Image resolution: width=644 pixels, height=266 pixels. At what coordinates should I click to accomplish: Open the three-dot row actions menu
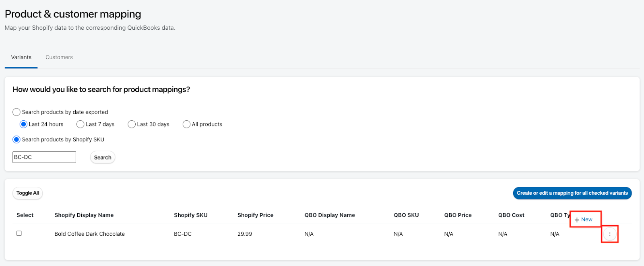point(610,234)
